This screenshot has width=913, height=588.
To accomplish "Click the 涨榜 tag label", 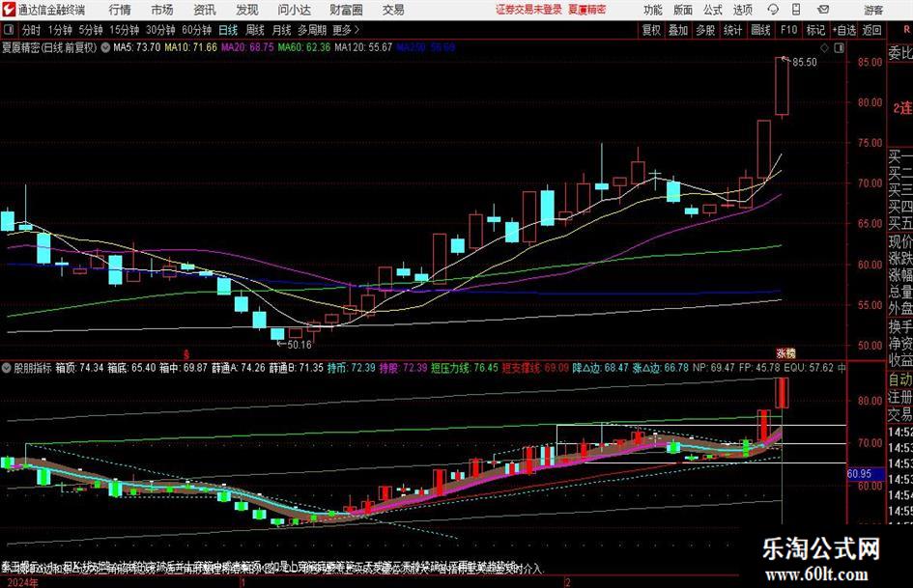I will (x=785, y=352).
